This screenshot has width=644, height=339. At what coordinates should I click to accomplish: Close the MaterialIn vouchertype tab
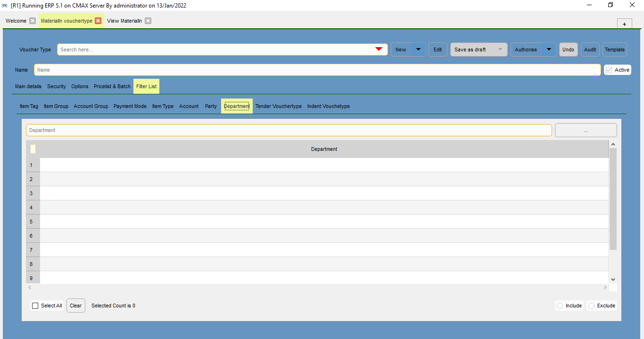pyautogui.click(x=98, y=21)
